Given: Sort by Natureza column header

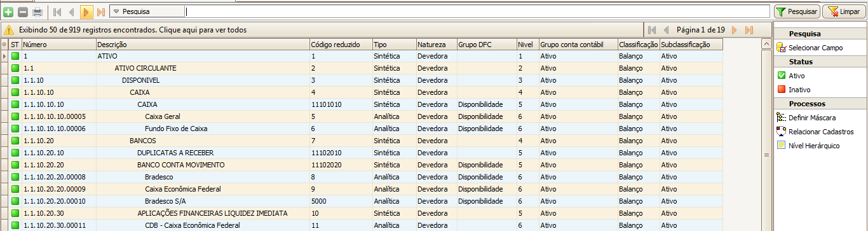Looking at the screenshot, I should pyautogui.click(x=436, y=45).
